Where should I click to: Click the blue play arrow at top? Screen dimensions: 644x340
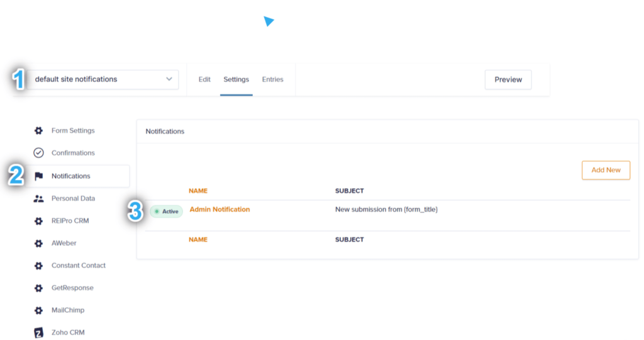(x=269, y=21)
